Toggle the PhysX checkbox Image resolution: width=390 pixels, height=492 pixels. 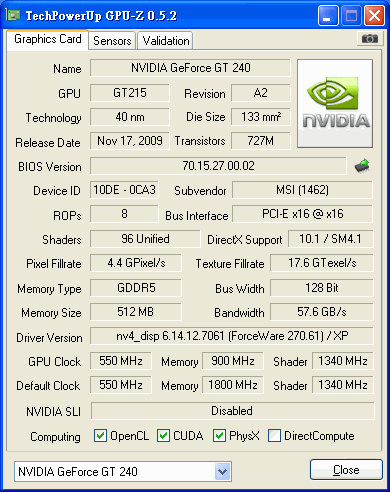click(219, 436)
